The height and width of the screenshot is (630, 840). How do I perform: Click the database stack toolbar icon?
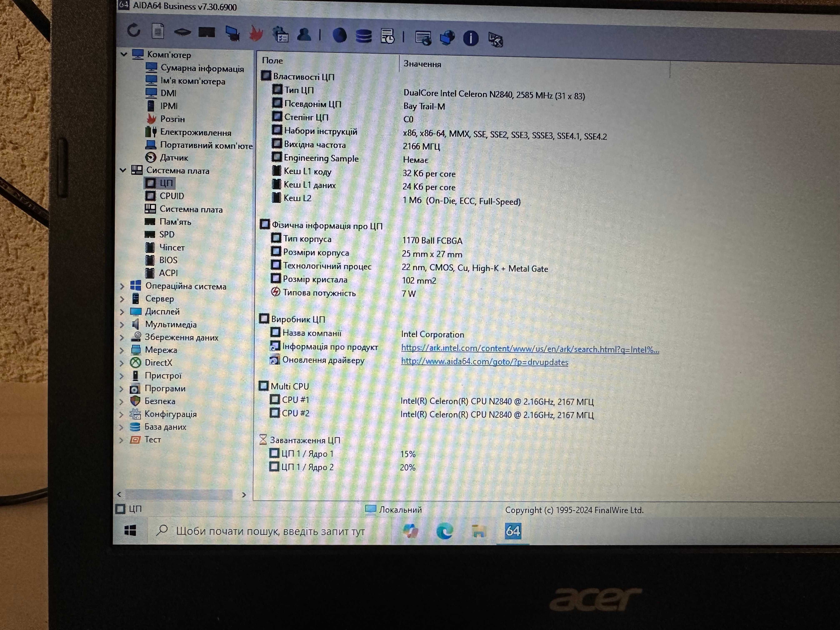(363, 36)
